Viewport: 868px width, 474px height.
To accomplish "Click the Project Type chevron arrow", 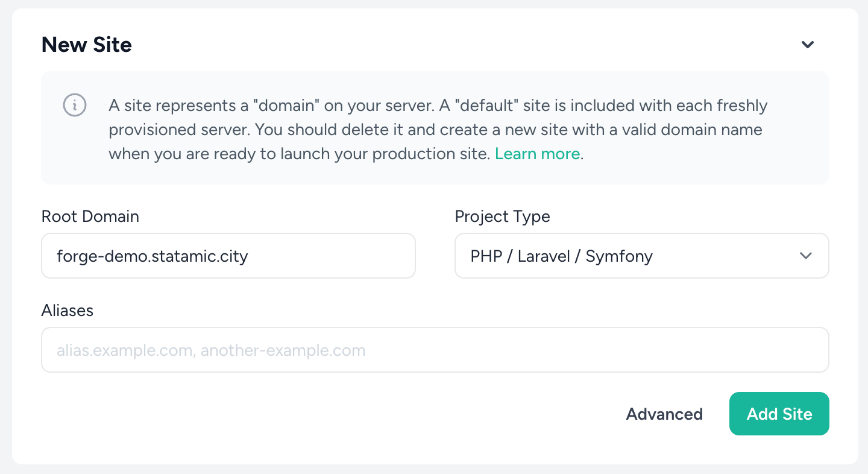I will pyautogui.click(x=806, y=256).
